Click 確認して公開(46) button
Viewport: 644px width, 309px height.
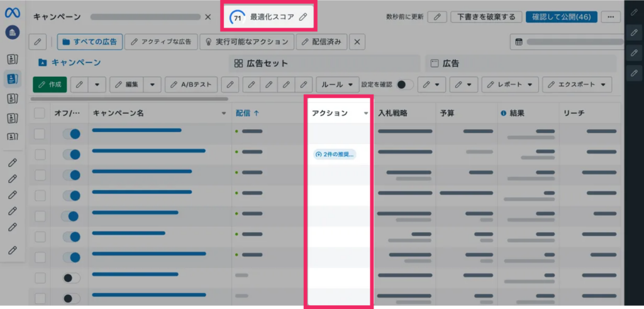[x=562, y=17]
